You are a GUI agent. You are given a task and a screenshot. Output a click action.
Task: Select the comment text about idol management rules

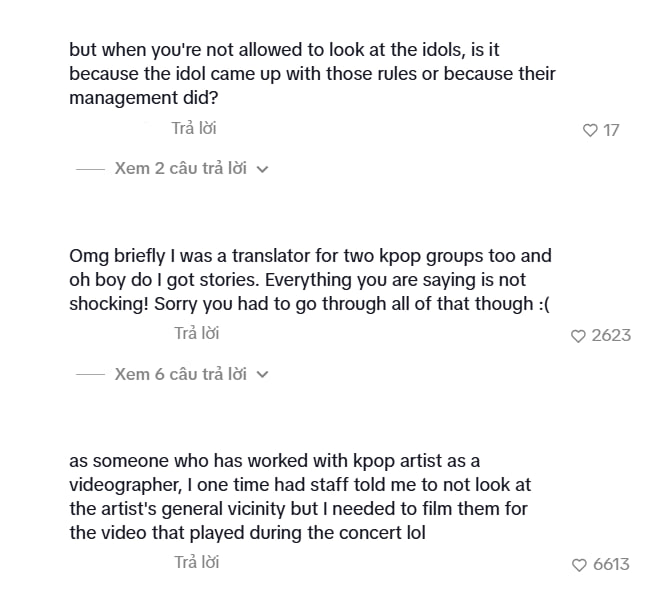coord(312,73)
